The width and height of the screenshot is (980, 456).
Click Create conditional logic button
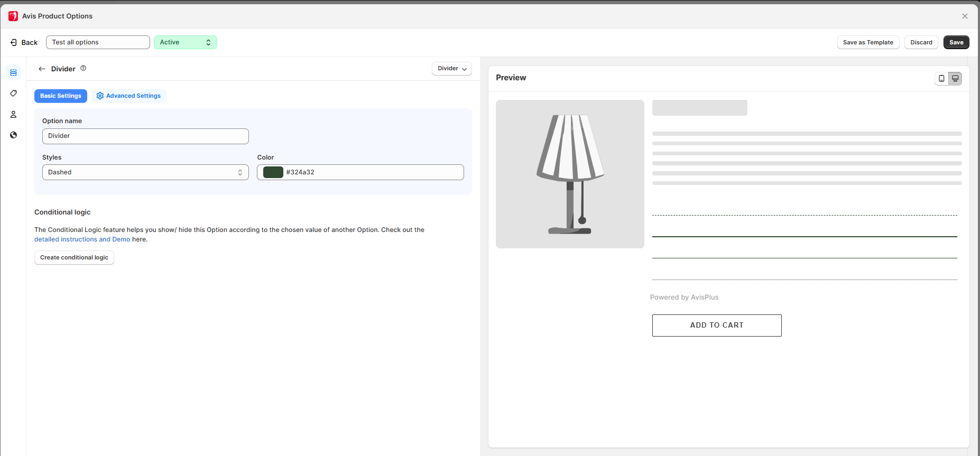point(74,257)
